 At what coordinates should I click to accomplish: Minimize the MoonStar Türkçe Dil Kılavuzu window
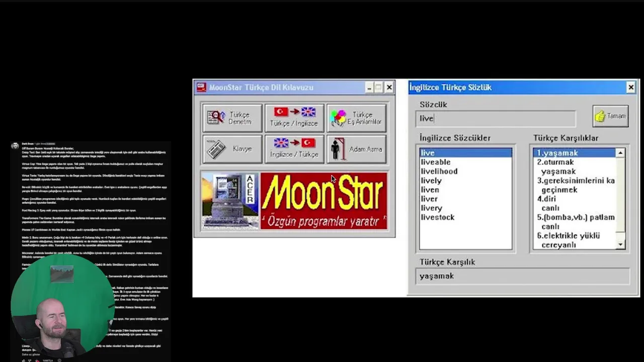coord(369,87)
